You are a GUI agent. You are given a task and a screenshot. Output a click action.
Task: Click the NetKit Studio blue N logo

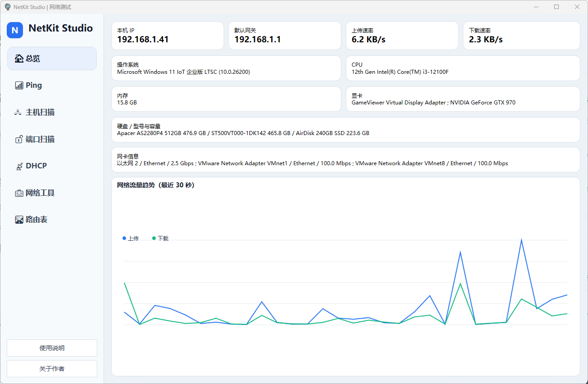point(15,30)
